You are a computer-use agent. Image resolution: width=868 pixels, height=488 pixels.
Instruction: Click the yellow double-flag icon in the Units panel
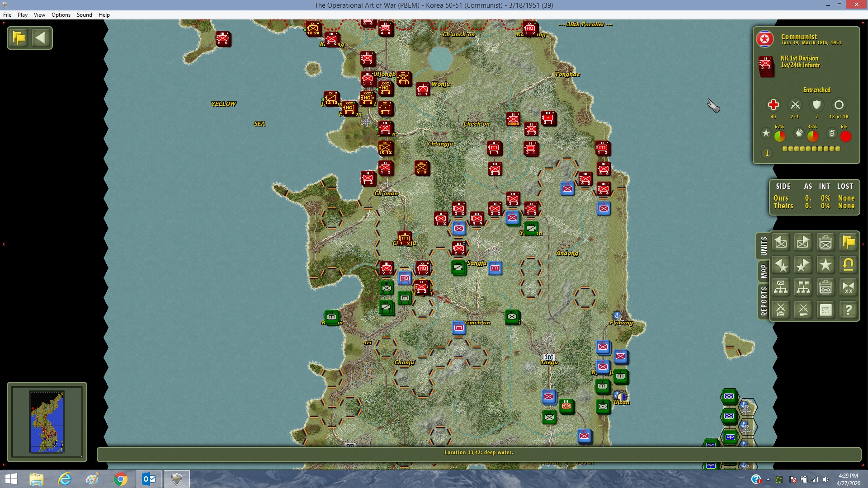coord(849,243)
